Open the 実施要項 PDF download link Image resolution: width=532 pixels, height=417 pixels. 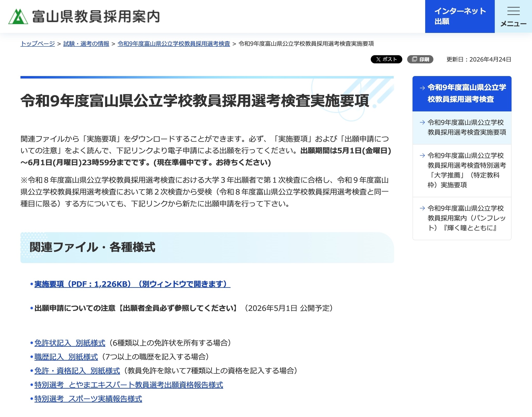[x=132, y=284]
